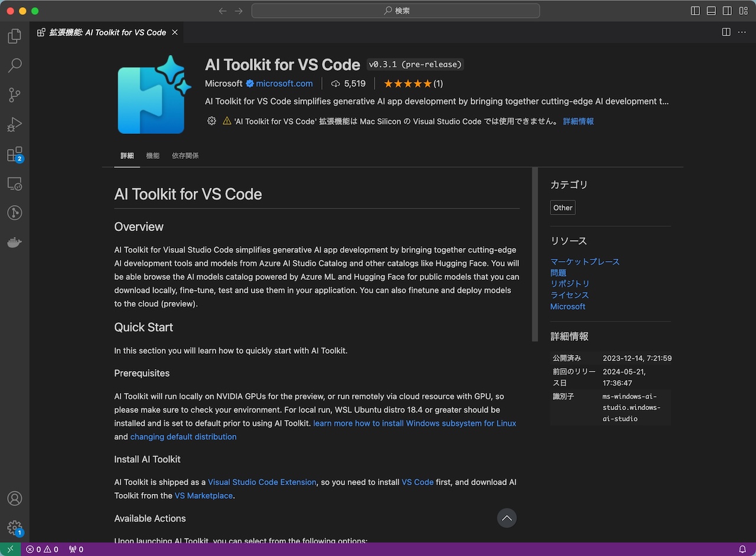Open notifications bell in status bar
Image resolution: width=756 pixels, height=556 pixels.
point(742,549)
